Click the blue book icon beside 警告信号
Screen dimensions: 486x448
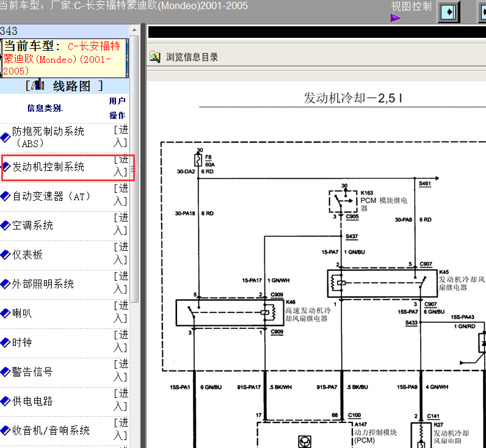5,372
